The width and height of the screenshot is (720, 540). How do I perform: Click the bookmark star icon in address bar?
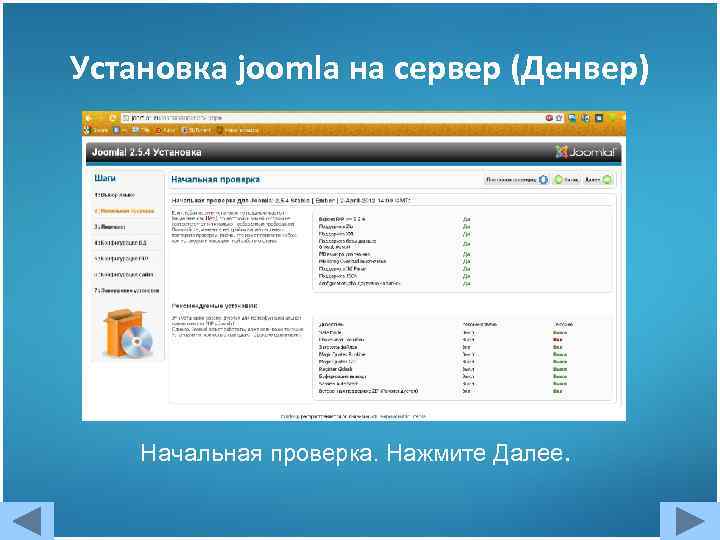click(559, 118)
